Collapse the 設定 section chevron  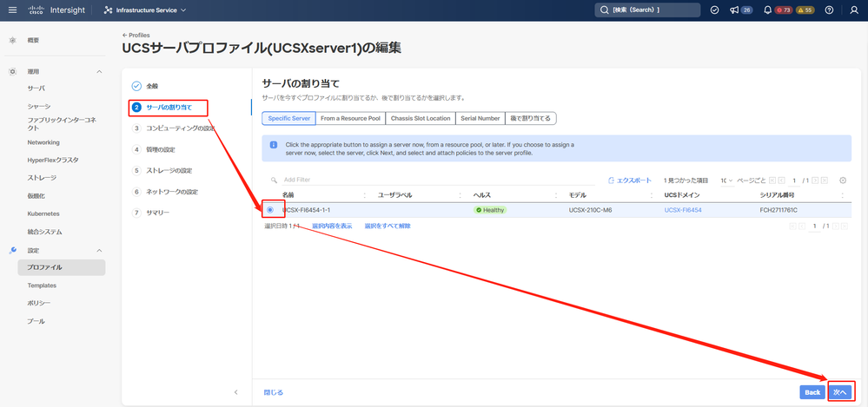[100, 251]
